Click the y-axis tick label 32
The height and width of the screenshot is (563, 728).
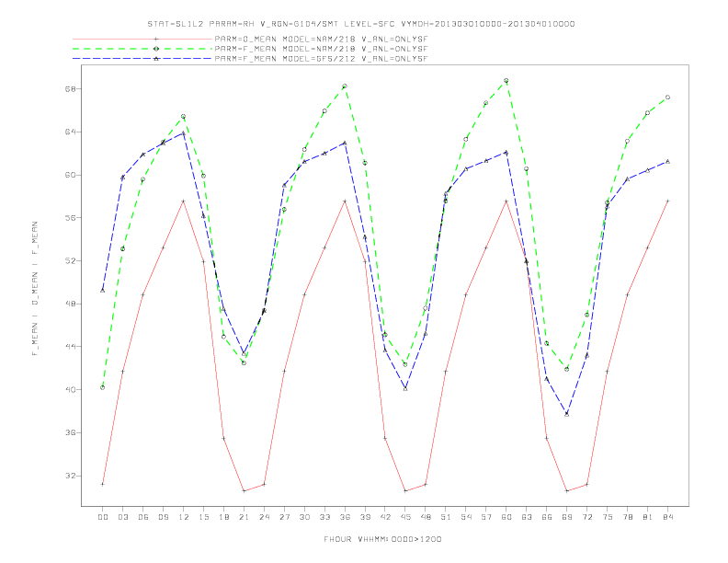pyautogui.click(x=70, y=476)
